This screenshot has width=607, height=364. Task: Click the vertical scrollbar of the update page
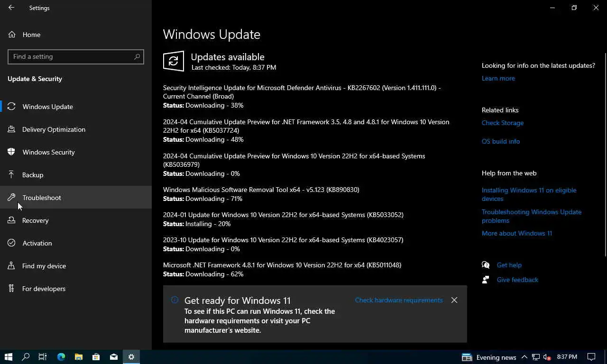click(x=605, y=155)
